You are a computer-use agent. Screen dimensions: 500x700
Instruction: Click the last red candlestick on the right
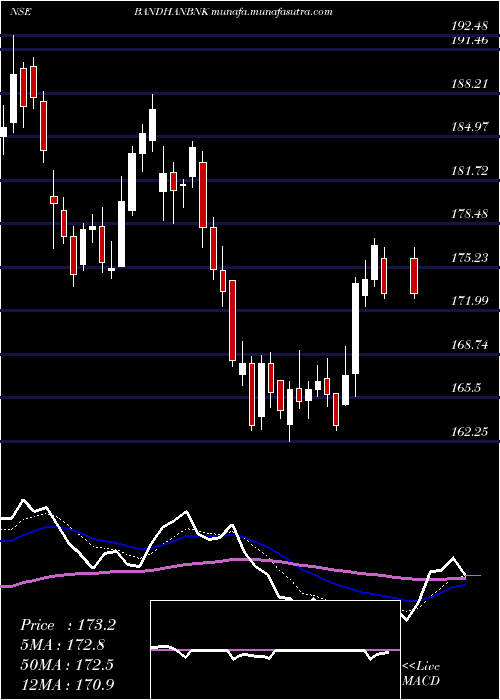(414, 275)
